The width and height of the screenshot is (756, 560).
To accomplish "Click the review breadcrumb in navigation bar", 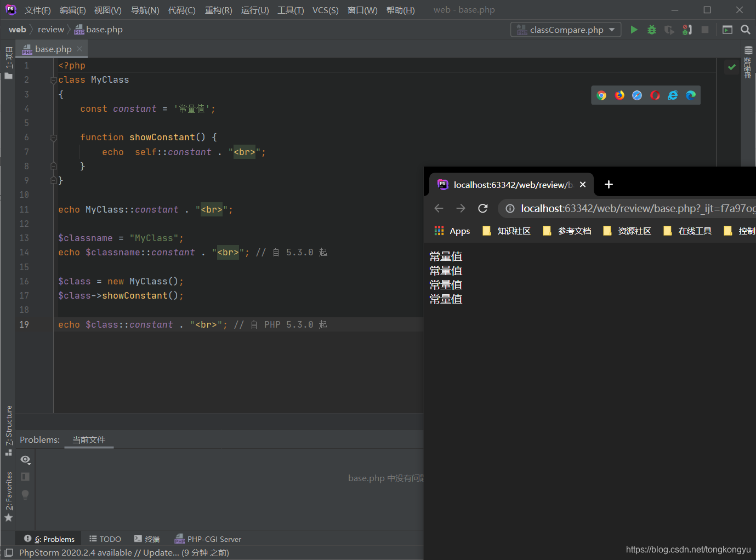I will point(51,30).
